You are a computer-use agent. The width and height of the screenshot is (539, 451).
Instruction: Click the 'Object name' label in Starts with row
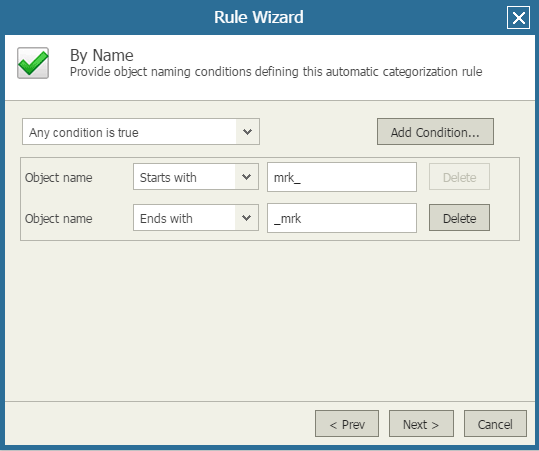[58, 178]
